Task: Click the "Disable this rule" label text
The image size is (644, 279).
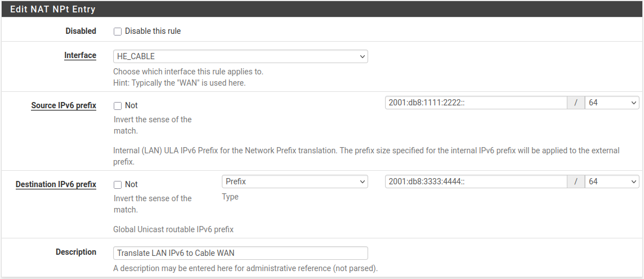Action: 153,31
